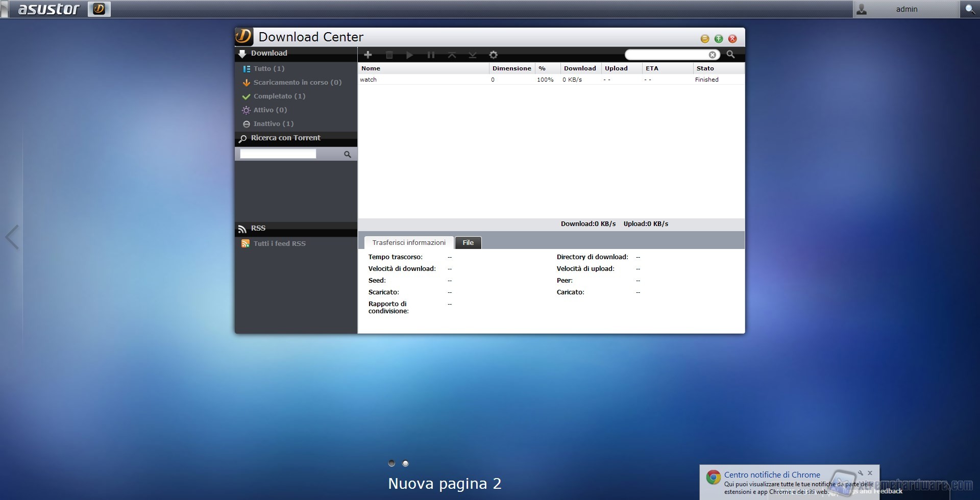
Task: Open Tutti i feed RSS
Action: pos(279,243)
